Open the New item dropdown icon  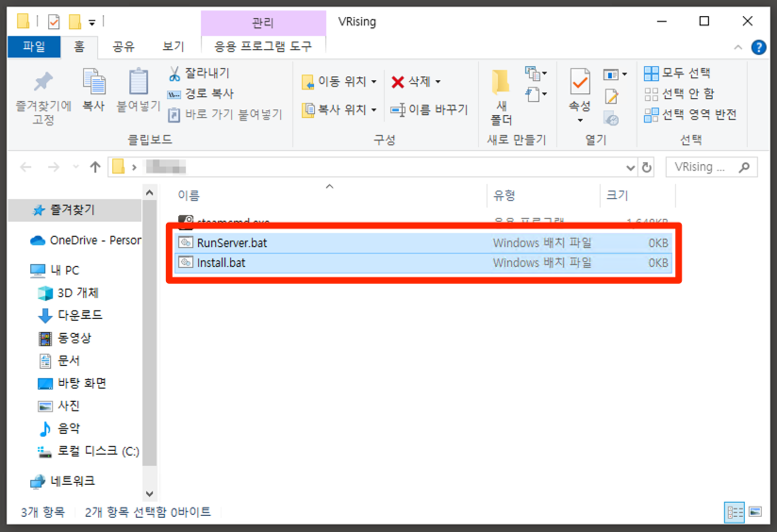click(536, 74)
